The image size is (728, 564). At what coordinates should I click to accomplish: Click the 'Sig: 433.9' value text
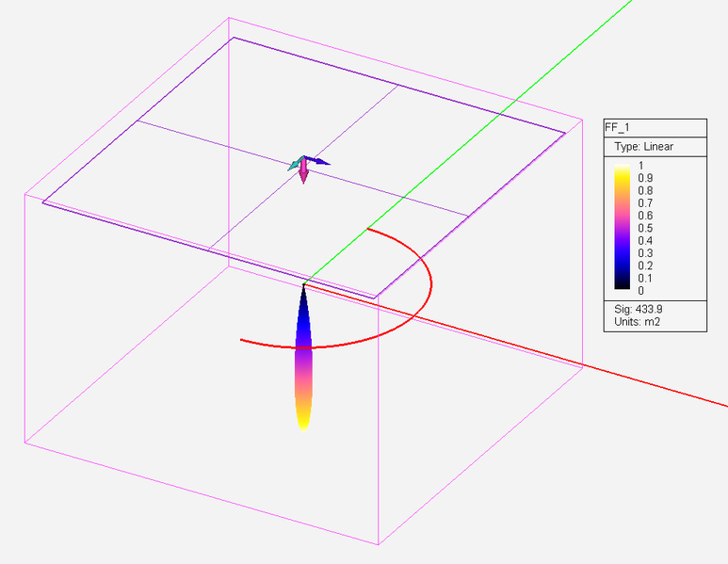[x=638, y=309]
